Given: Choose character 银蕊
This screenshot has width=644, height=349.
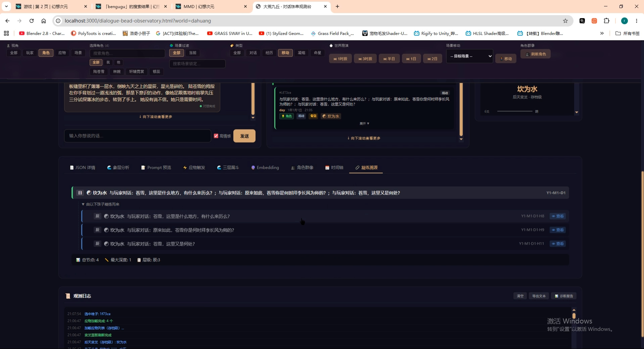Looking at the screenshot, I should coord(156,72).
